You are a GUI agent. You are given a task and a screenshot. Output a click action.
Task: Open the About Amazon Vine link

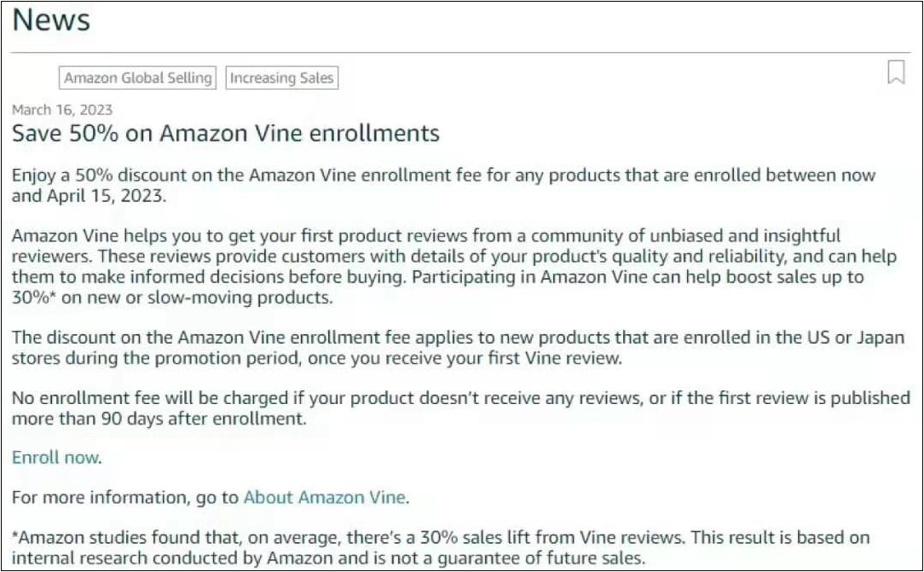click(325, 498)
